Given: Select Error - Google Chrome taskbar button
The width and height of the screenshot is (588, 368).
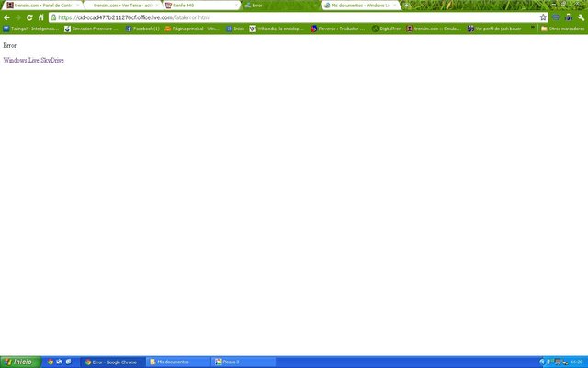Looking at the screenshot, I should [112, 362].
